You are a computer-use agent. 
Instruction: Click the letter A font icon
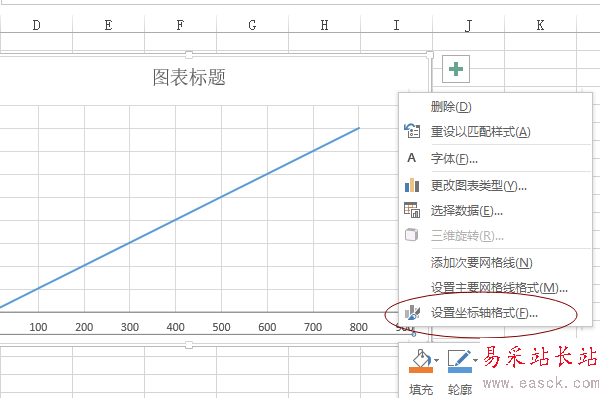point(411,158)
